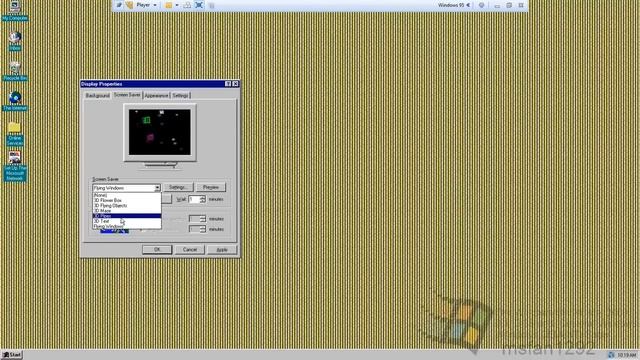Choose 3D Pipes from the list

(x=127, y=216)
